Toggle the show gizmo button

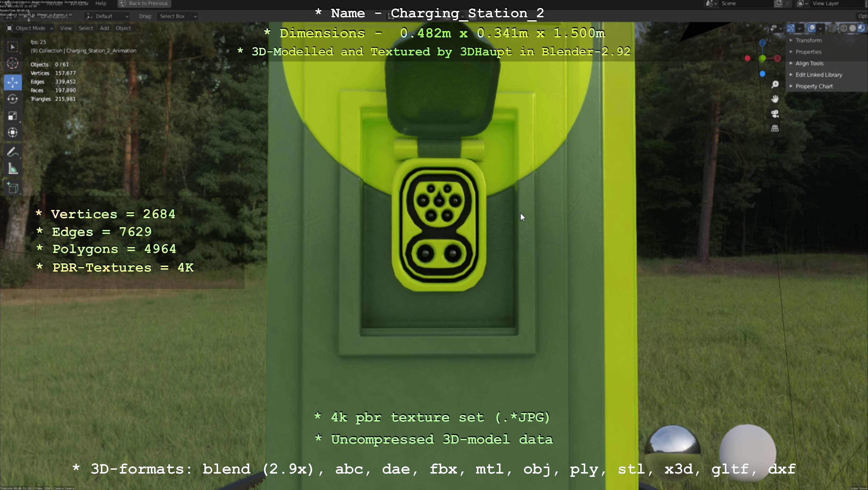791,28
